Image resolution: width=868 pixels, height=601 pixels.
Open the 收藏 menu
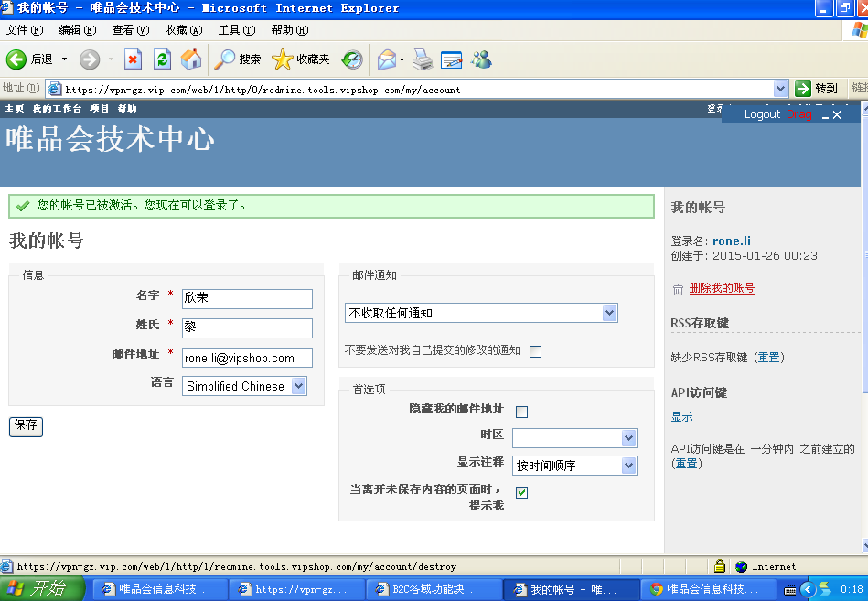pos(183,30)
